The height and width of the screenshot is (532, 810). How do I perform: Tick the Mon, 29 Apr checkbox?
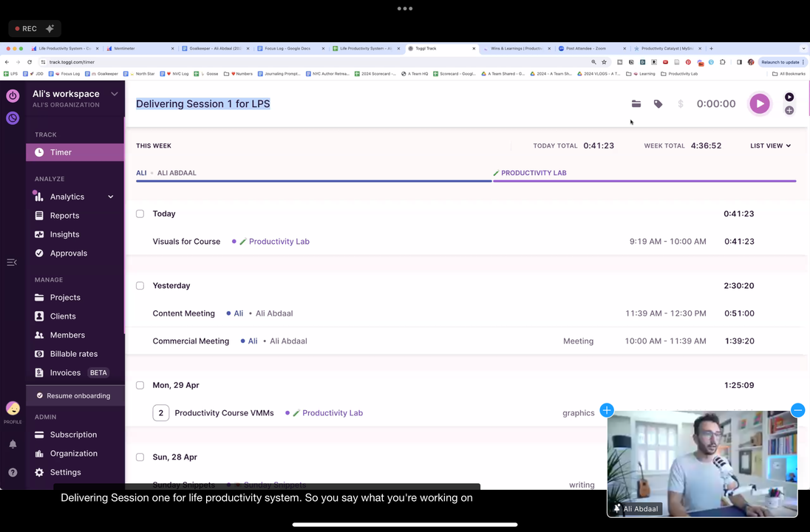[140, 385]
